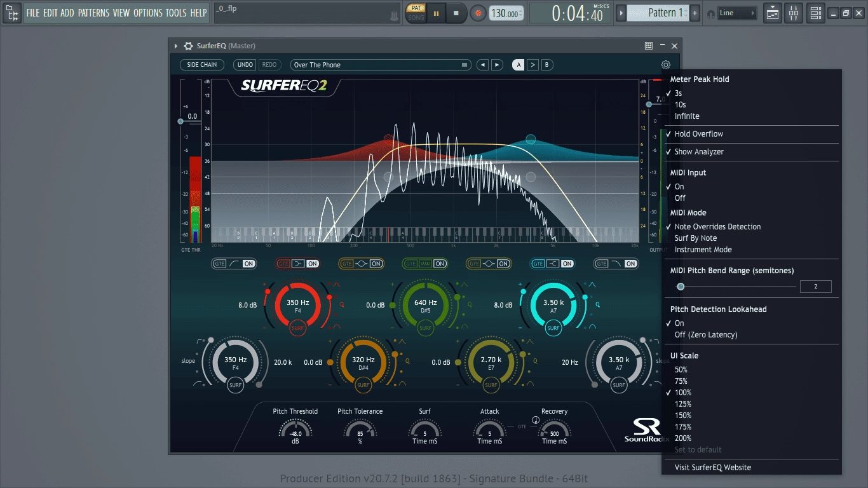The image size is (868, 488).
Task: Open SurferEQ plugin options gear in title bar
Action: (188, 46)
